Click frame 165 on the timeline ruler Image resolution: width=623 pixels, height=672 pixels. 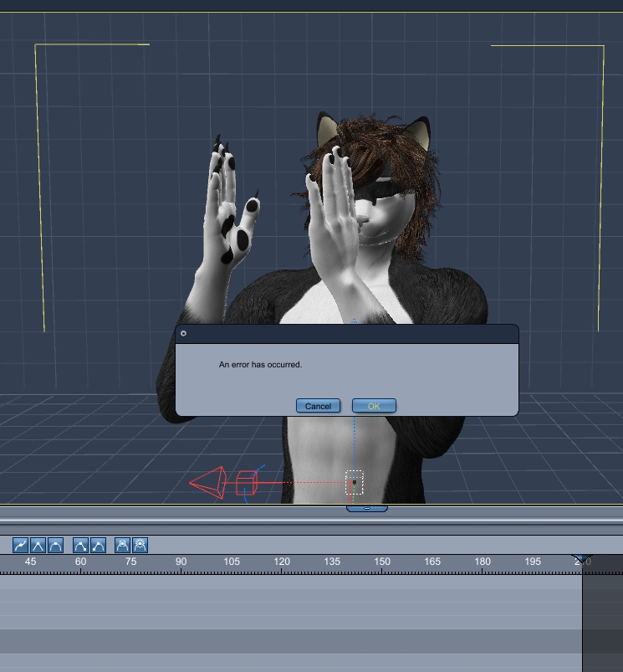coord(432,562)
